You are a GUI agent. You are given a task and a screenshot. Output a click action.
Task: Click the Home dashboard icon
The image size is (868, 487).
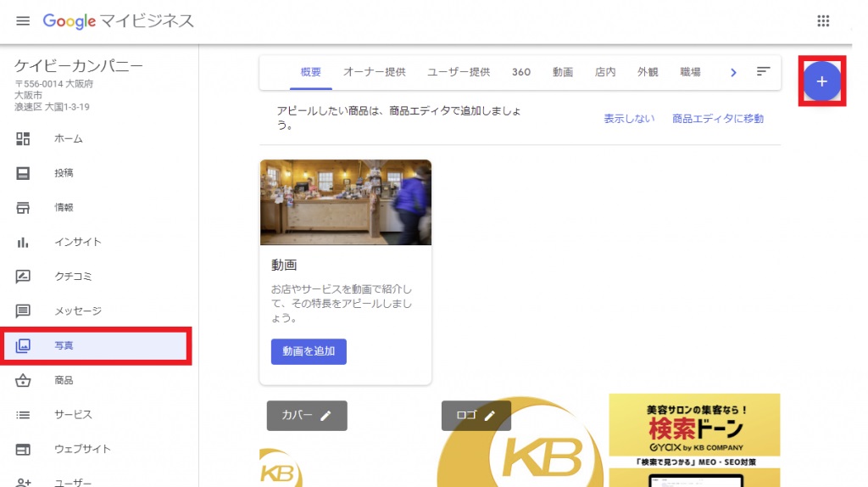pos(23,138)
